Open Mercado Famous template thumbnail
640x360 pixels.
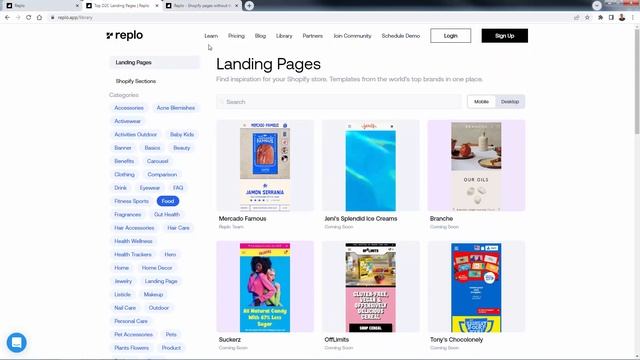click(x=265, y=165)
